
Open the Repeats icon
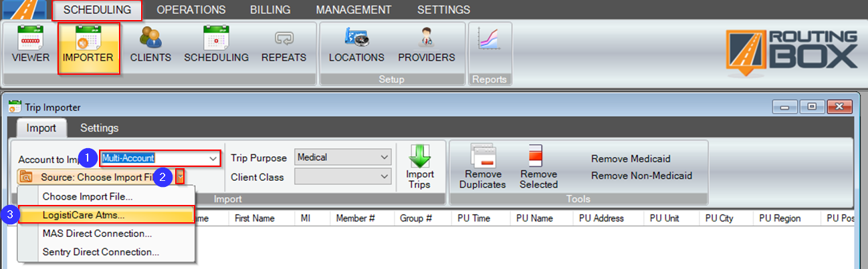[284, 45]
